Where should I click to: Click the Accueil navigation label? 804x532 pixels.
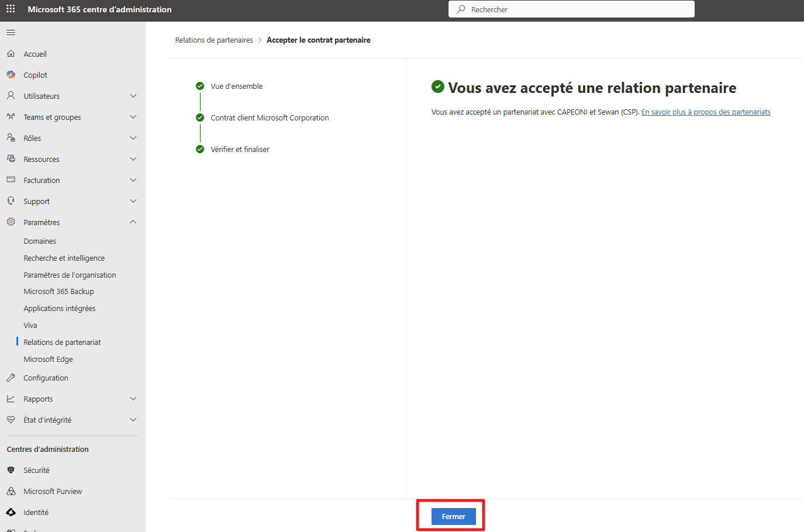(x=35, y=54)
